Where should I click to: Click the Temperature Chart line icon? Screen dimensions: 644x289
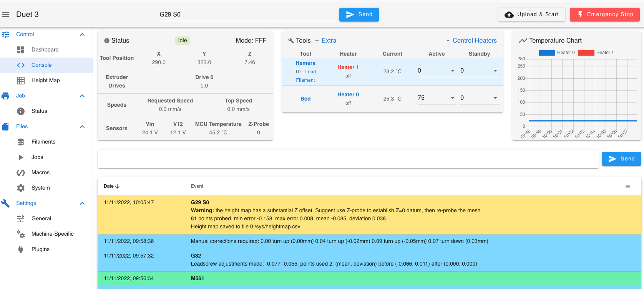coord(523,41)
